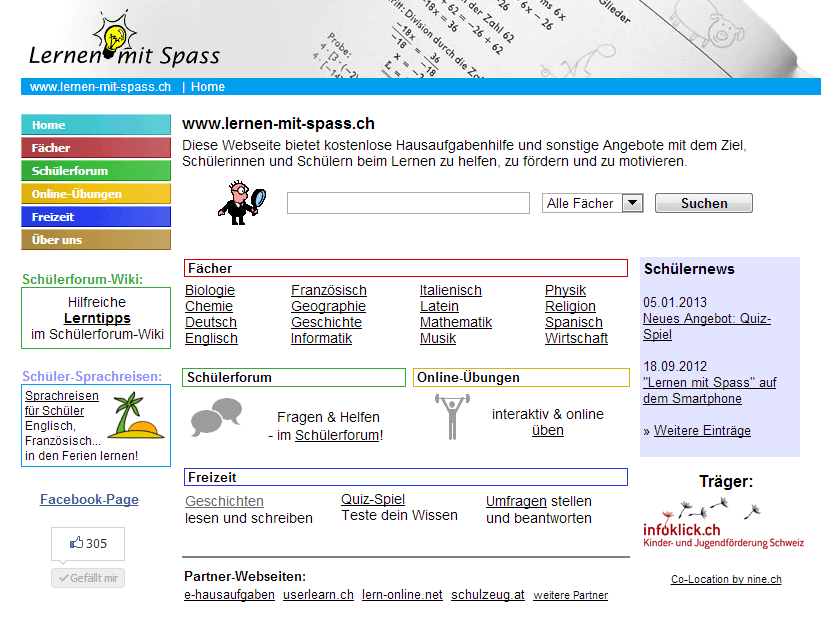Open the Spanisch subject link
This screenshot has height=619, width=830.
574,322
